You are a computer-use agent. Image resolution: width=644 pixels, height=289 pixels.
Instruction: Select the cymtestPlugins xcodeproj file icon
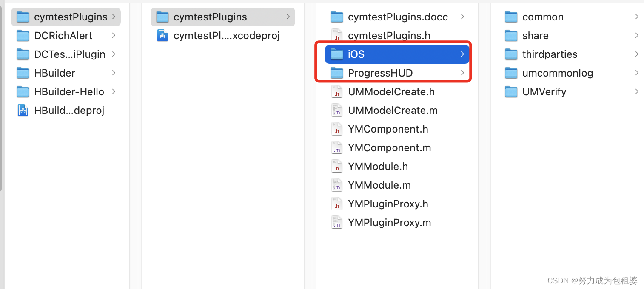click(162, 36)
